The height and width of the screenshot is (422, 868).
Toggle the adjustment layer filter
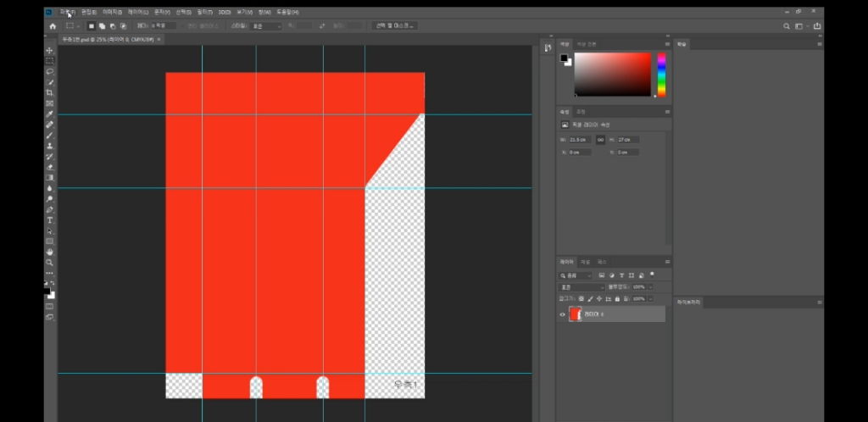point(612,275)
